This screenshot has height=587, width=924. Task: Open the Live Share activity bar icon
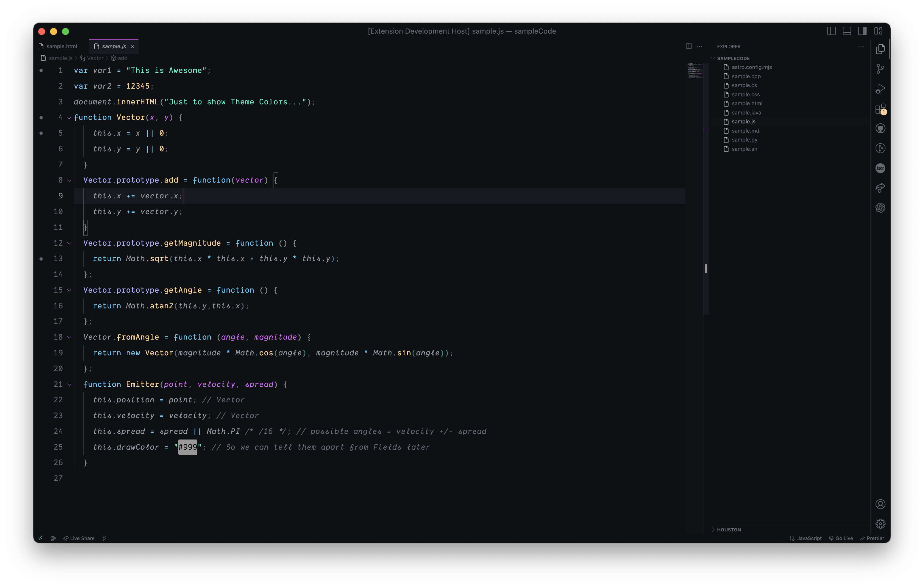click(x=880, y=188)
